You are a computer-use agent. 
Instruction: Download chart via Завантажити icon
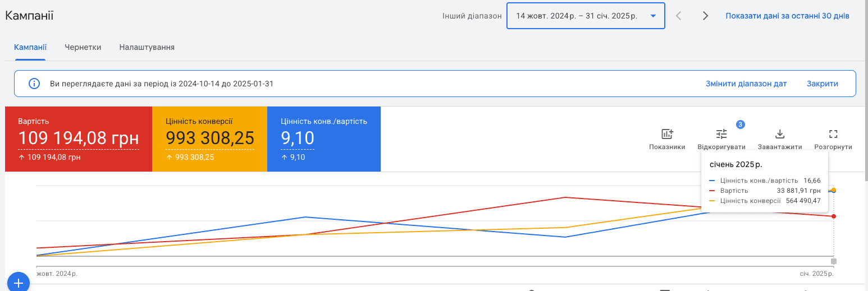779,134
